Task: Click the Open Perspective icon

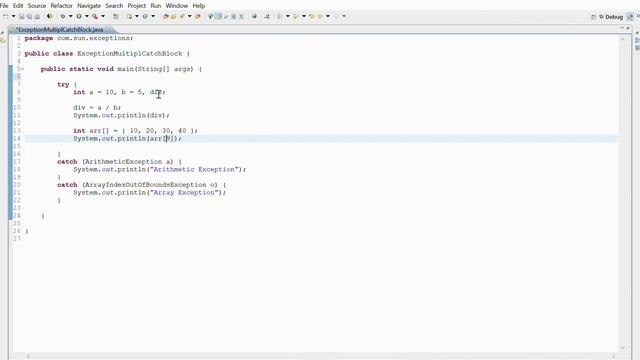Action: pyautogui.click(x=593, y=17)
